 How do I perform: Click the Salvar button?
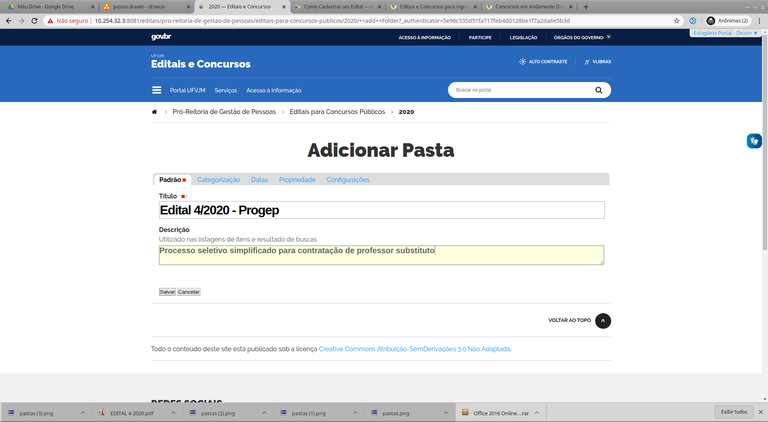[167, 292]
